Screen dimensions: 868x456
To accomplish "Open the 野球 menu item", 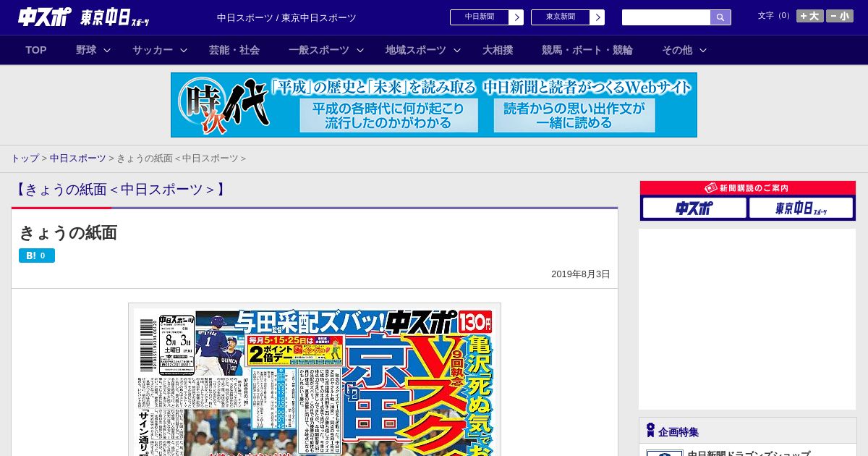I will pos(86,50).
